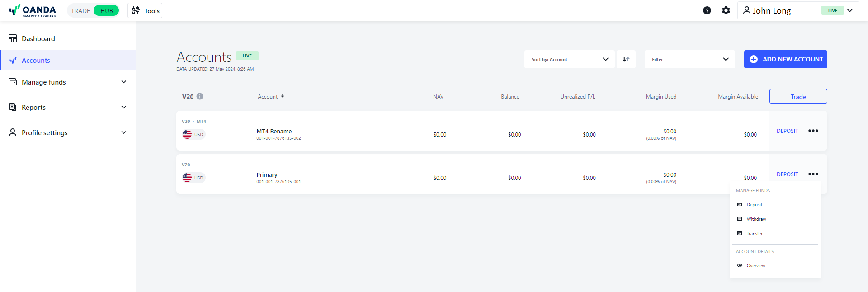Image resolution: width=868 pixels, height=292 pixels.
Task: Expand Manage funds in sidebar
Action: [x=68, y=82]
